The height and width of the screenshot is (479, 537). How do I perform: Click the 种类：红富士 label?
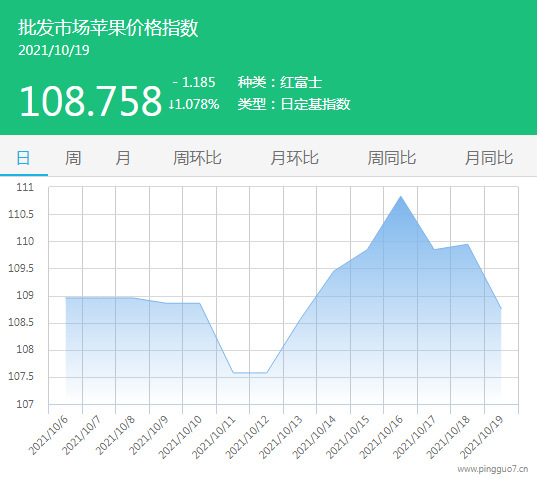[280, 83]
